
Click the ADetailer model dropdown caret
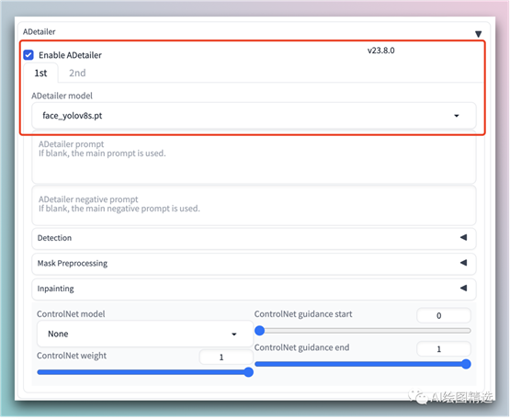pos(457,116)
